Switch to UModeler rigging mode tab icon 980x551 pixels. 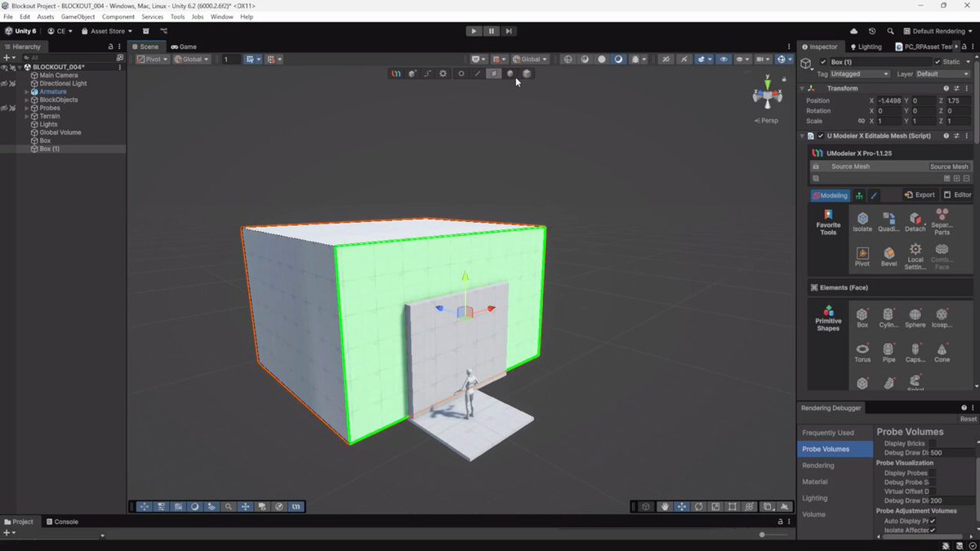[859, 195]
